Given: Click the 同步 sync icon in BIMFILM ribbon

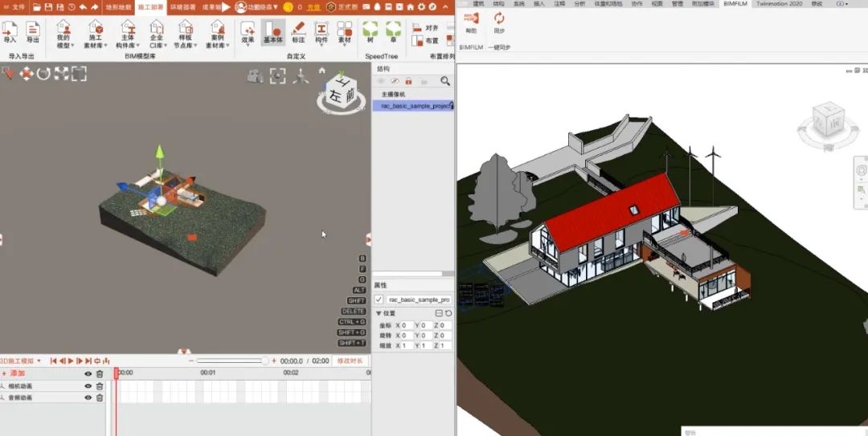Looking at the screenshot, I should click(499, 22).
